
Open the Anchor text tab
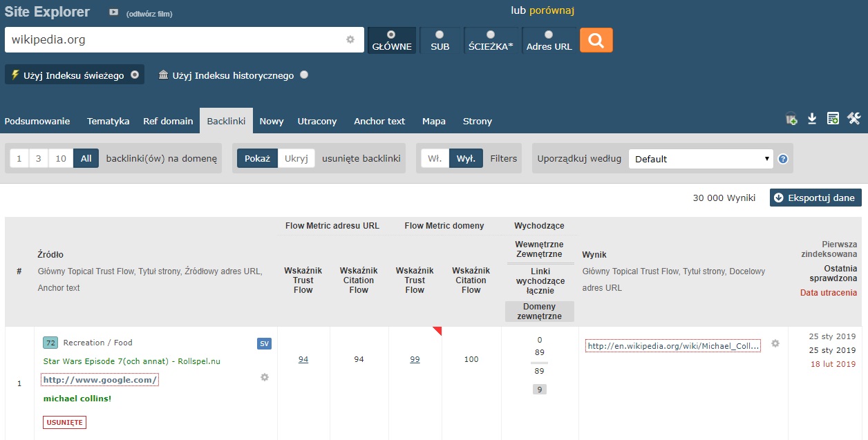coord(379,121)
